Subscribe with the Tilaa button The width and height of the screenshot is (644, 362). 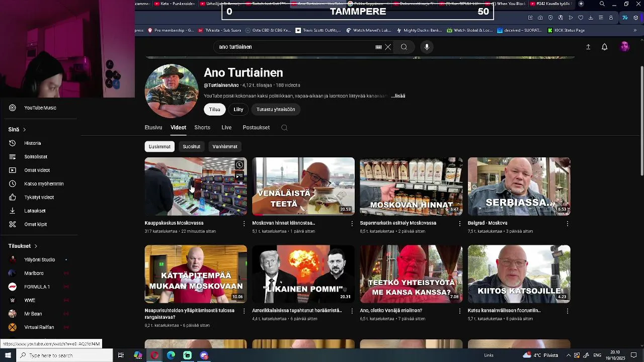215,109
